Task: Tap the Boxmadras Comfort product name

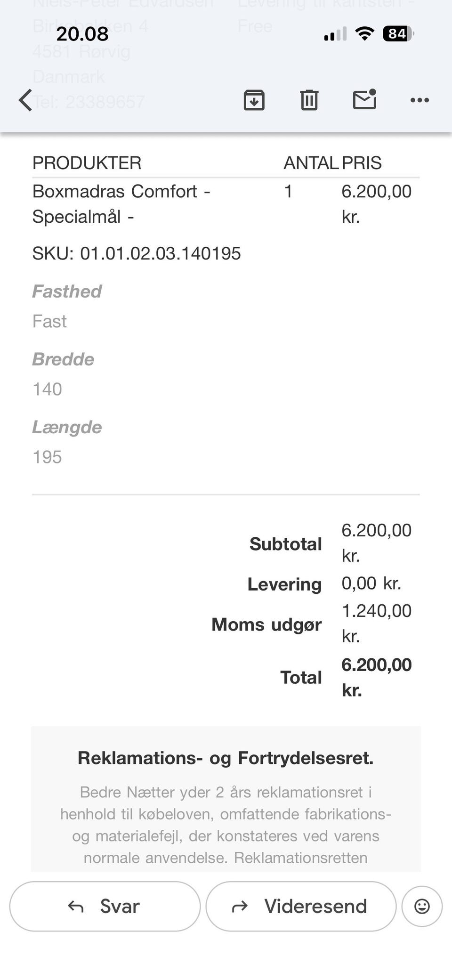Action: 121,204
